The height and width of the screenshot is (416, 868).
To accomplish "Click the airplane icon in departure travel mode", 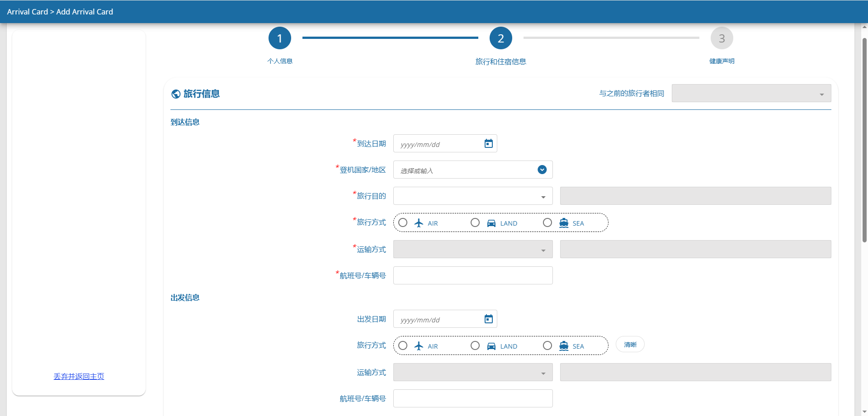I will tap(419, 346).
